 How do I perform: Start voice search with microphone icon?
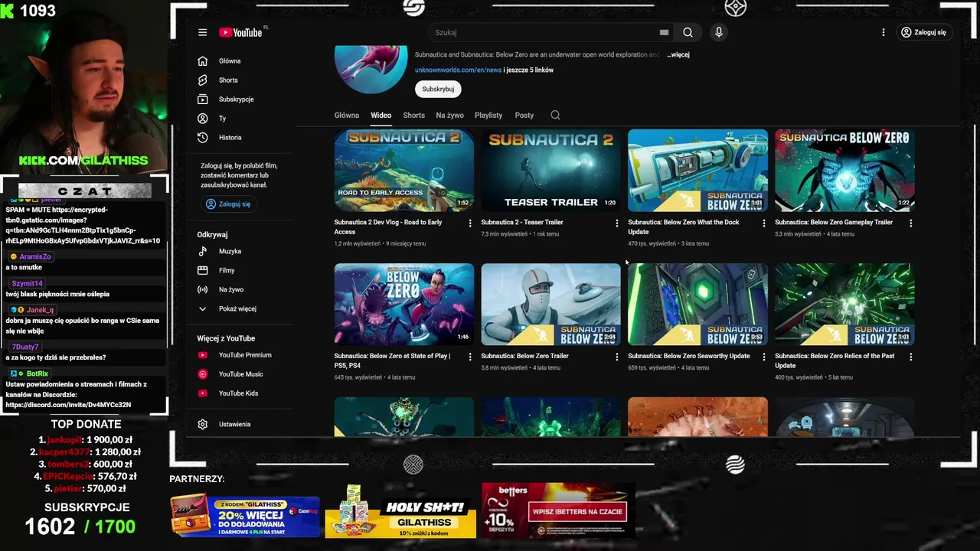pos(718,32)
